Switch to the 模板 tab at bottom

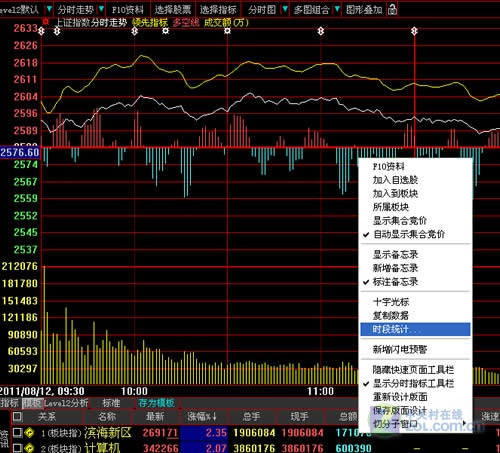tap(32, 403)
